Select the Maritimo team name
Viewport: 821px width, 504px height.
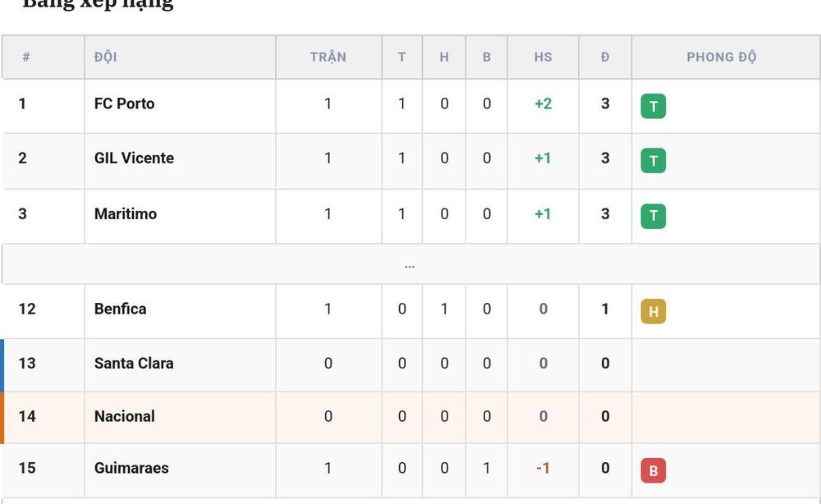(125, 214)
